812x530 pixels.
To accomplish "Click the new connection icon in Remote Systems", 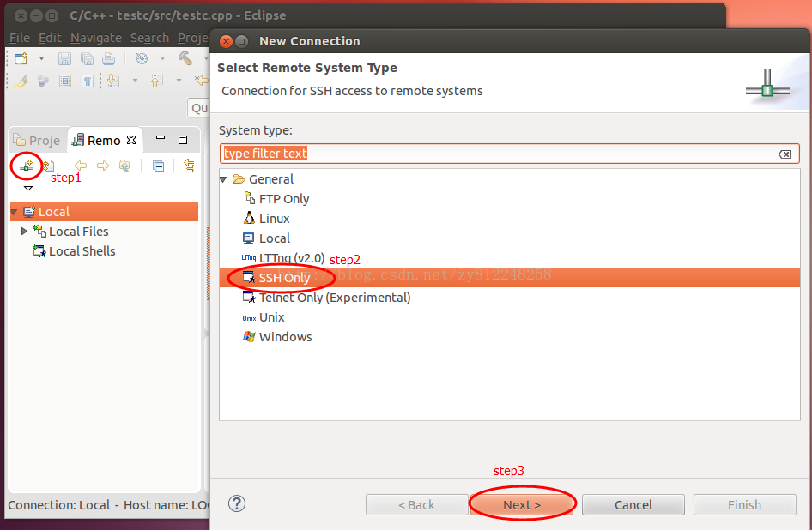I will pos(27,166).
